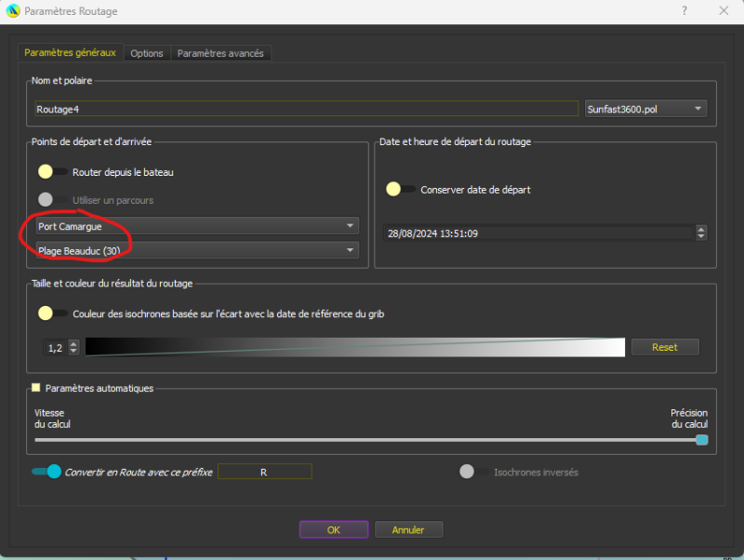The image size is (744, 560).
Task: Toggle Isochrones inversés switch
Action: click(473, 472)
